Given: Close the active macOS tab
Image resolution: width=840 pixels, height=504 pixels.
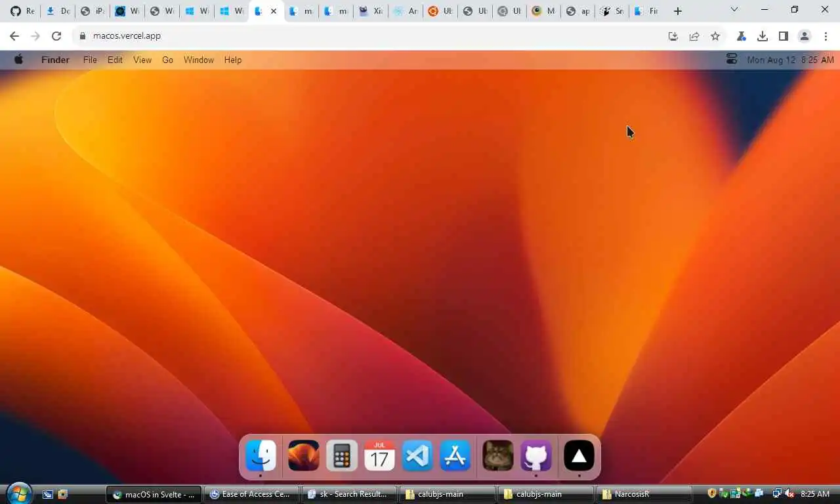Looking at the screenshot, I should click(x=274, y=11).
